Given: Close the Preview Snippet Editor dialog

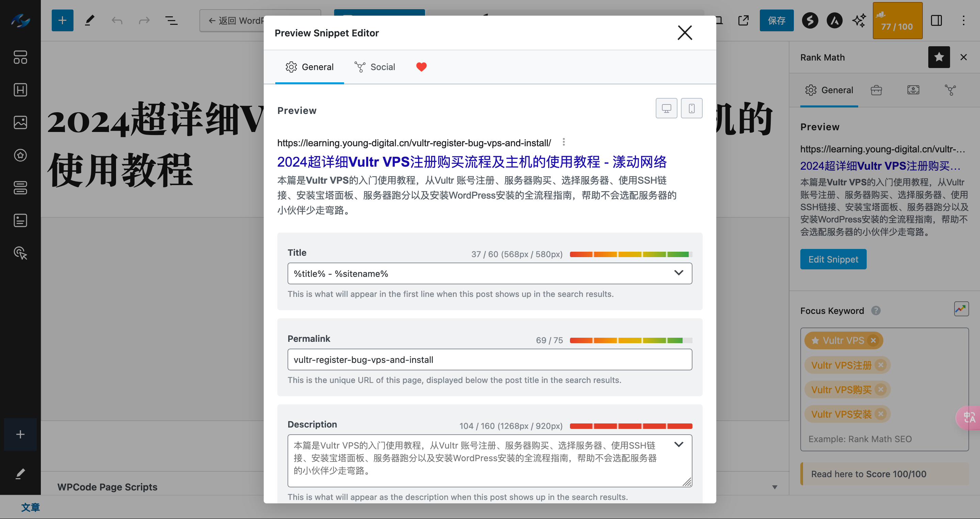Looking at the screenshot, I should (x=685, y=33).
